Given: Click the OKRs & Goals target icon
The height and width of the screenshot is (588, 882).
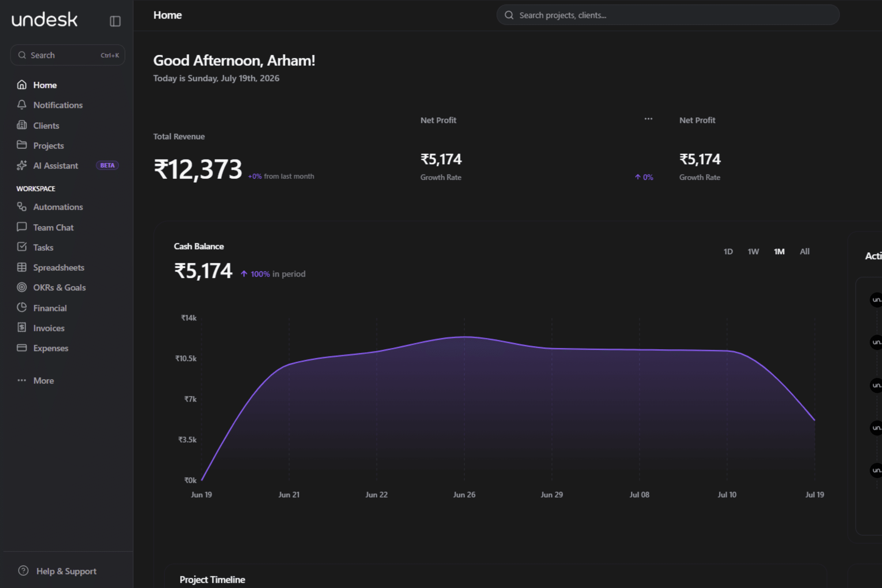Looking at the screenshot, I should point(22,287).
